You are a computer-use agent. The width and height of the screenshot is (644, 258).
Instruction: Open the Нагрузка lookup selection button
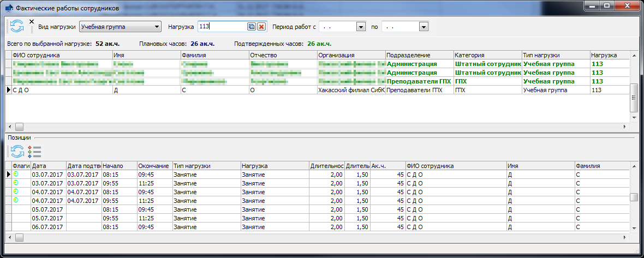[252, 26]
